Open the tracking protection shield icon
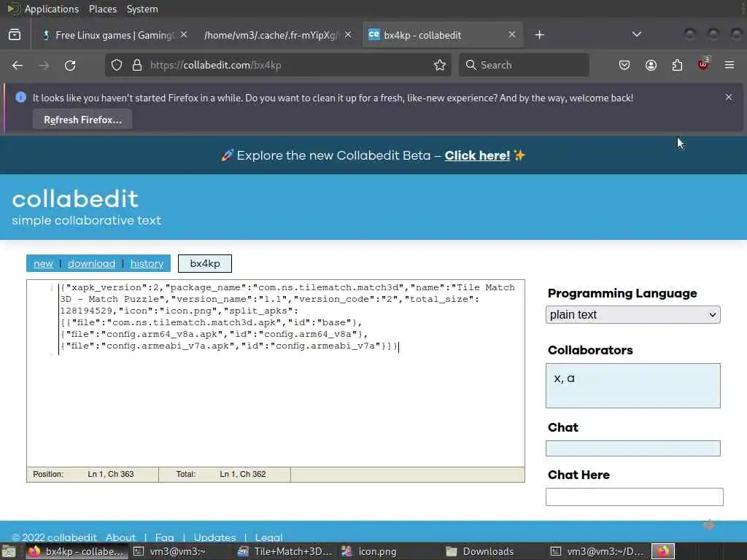Viewport: 747px width, 560px height. click(117, 65)
